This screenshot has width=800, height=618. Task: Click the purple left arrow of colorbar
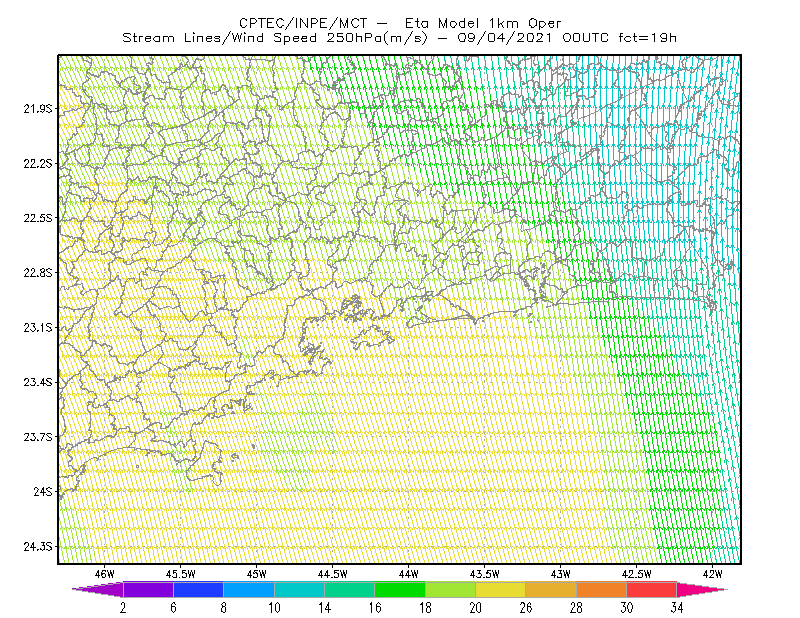[x=98, y=589]
